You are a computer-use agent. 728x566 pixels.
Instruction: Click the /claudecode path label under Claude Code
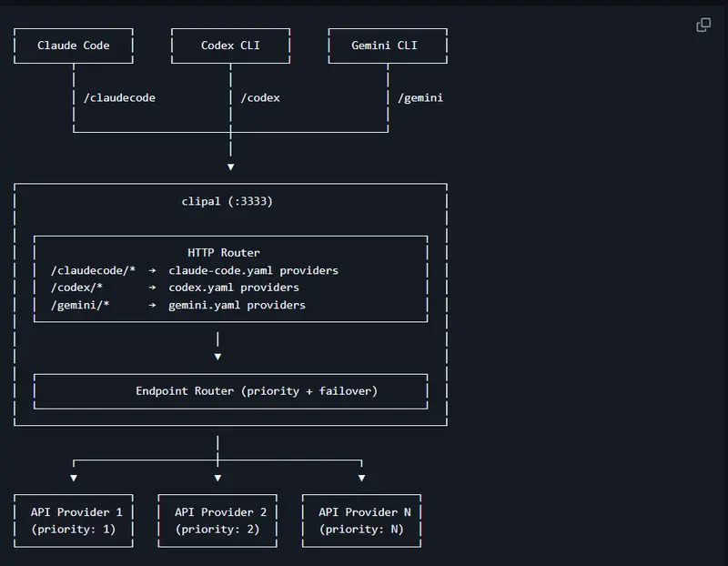(119, 97)
